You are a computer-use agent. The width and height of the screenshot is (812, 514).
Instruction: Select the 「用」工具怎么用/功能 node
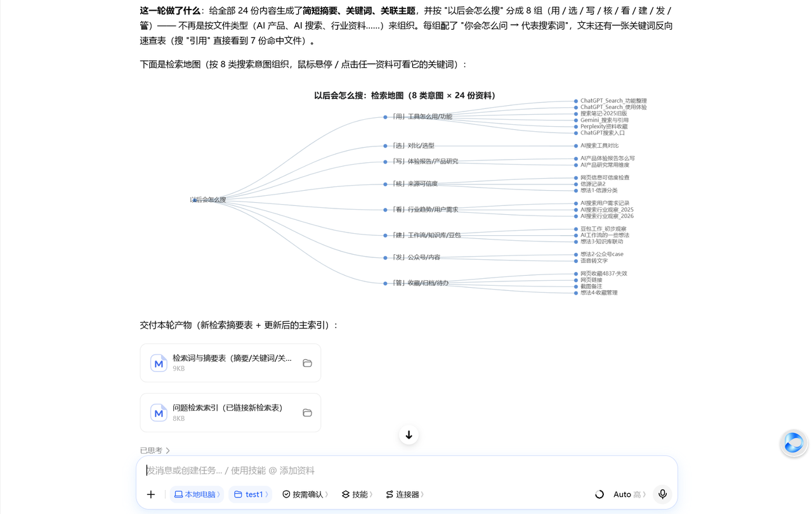coord(419,117)
